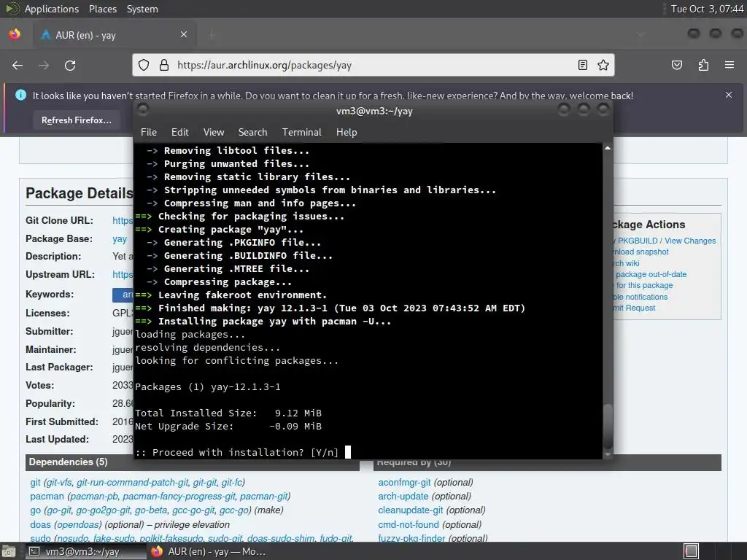Open the gcc-go-git link
747x560 pixels.
[193, 510]
